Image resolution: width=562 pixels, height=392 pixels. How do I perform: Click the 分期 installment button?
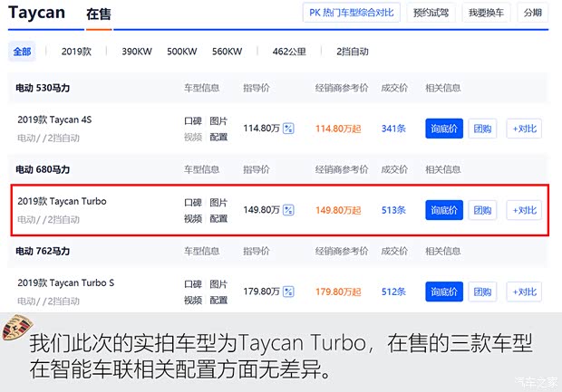[x=533, y=13]
